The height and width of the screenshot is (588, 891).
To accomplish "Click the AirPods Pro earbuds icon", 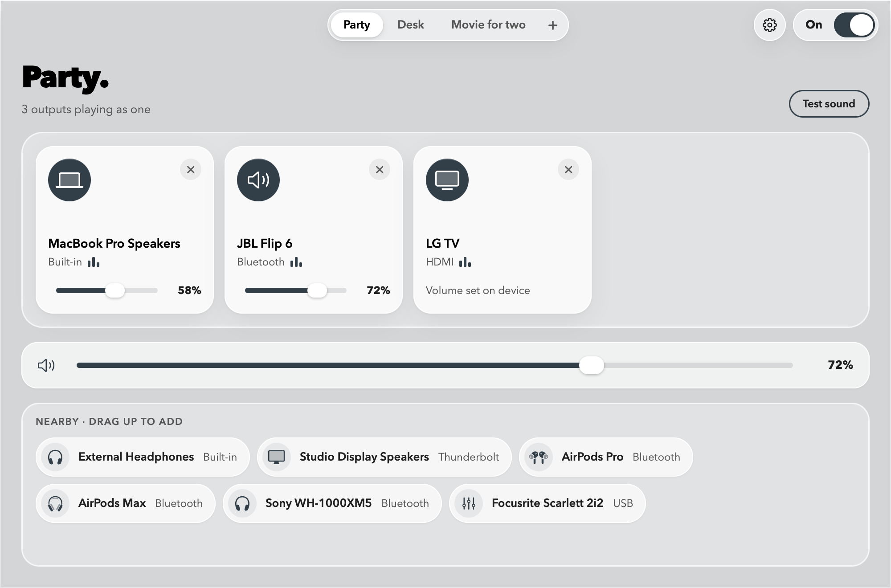I will pyautogui.click(x=539, y=457).
